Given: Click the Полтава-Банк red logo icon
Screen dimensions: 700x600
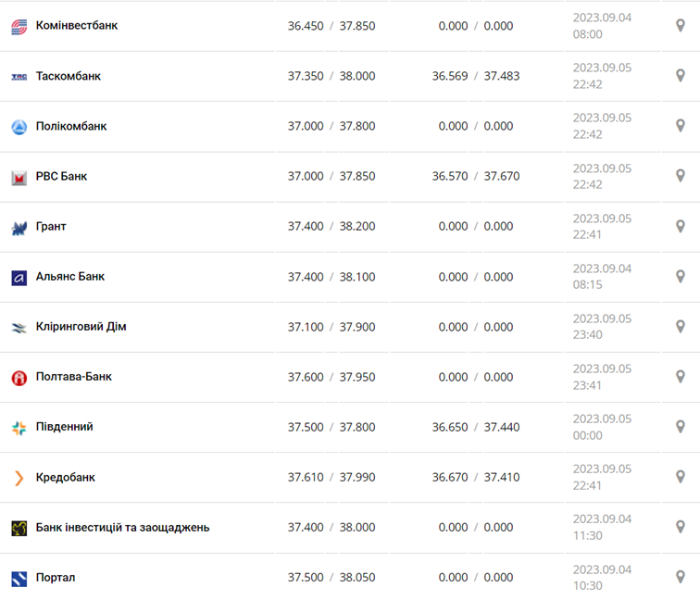Looking at the screenshot, I should click(19, 378).
